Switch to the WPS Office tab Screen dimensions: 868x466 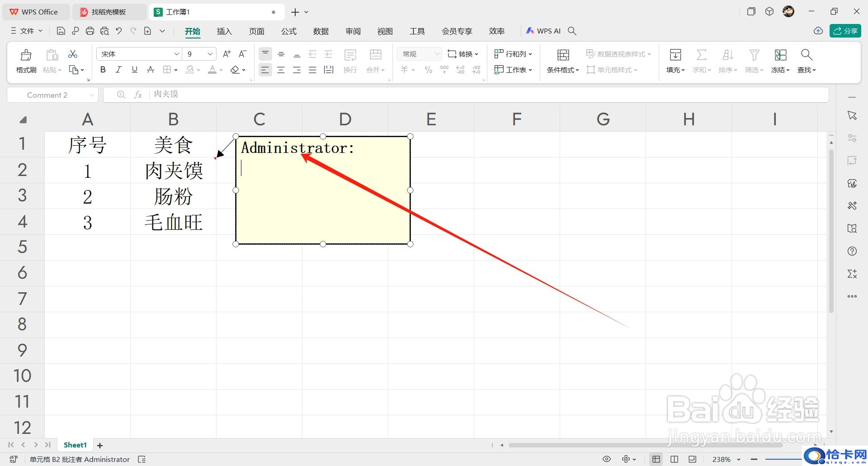pyautogui.click(x=35, y=12)
